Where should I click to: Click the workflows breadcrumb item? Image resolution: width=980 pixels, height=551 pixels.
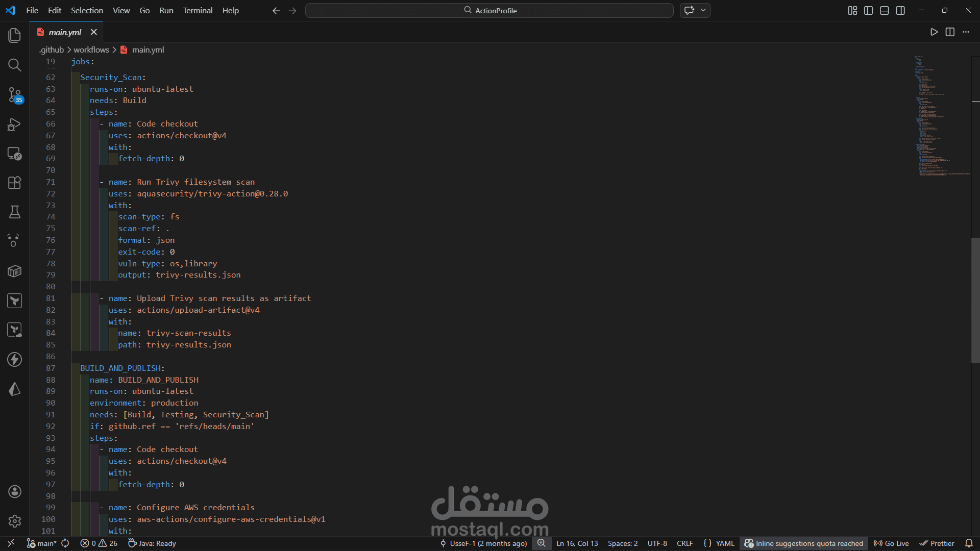tap(91, 49)
